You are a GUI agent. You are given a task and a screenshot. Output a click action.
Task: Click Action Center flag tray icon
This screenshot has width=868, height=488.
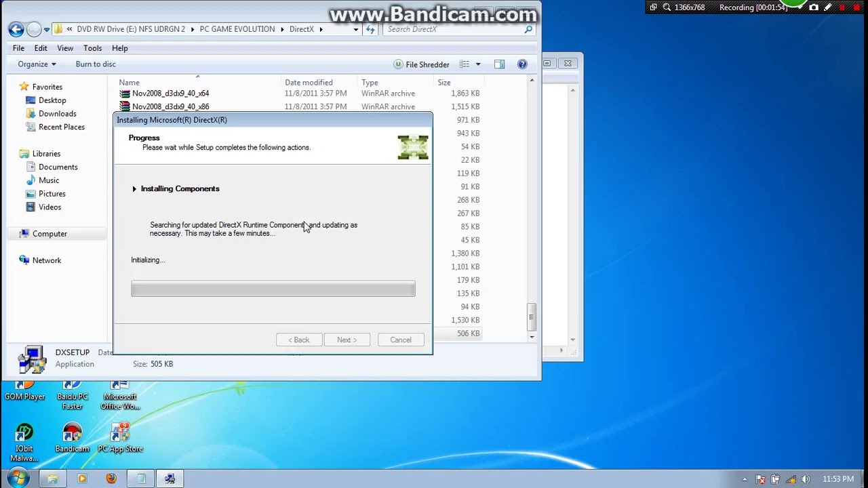click(760, 479)
